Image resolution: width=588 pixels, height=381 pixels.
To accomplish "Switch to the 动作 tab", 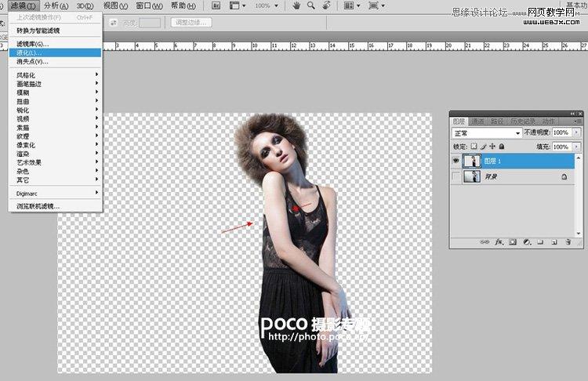I will click(549, 122).
